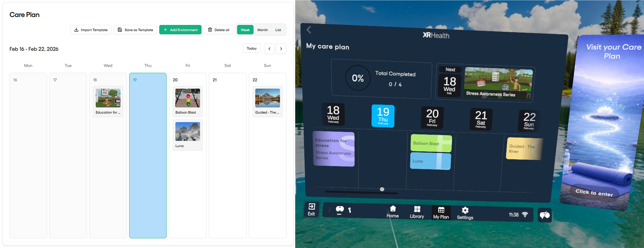The image size is (644, 248).
Task: Tap the XRHealth logo
Action: 436,35
